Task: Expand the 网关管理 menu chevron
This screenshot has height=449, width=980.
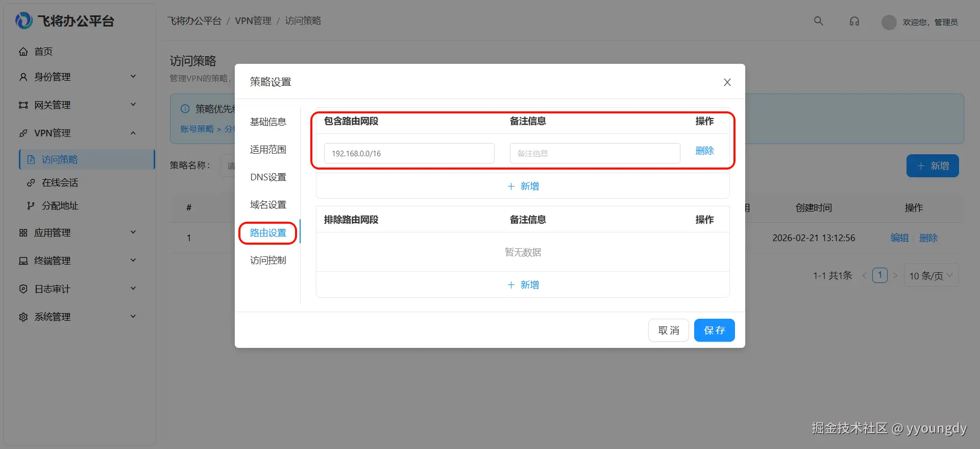Action: [x=133, y=105]
